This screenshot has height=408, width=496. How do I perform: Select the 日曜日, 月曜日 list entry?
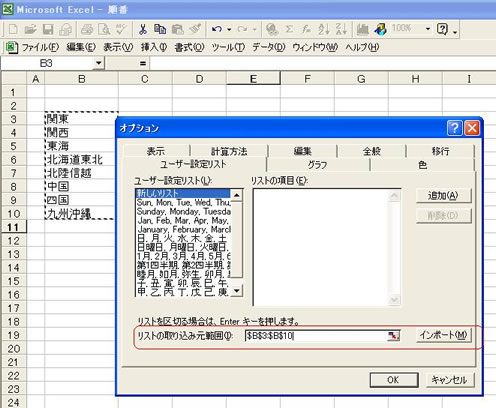183,247
